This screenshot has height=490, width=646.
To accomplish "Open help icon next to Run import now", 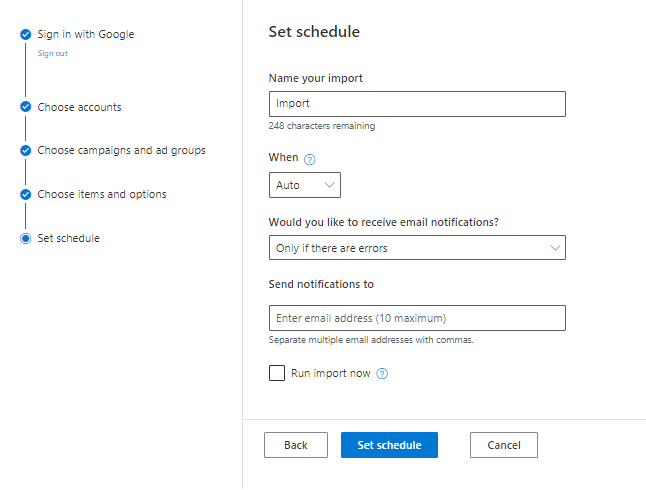I will pos(382,374).
